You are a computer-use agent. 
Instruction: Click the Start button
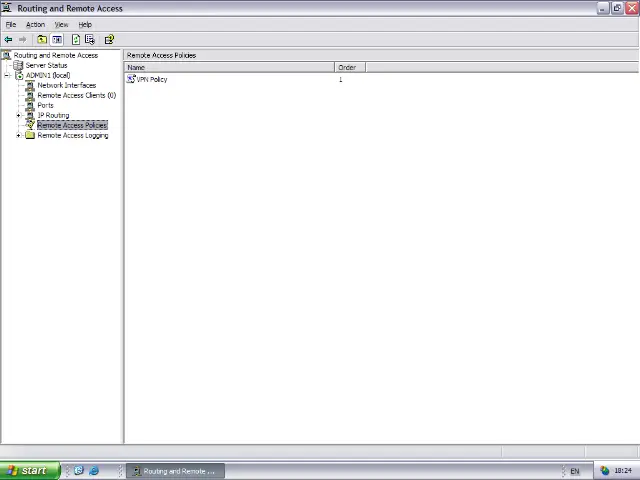30,471
